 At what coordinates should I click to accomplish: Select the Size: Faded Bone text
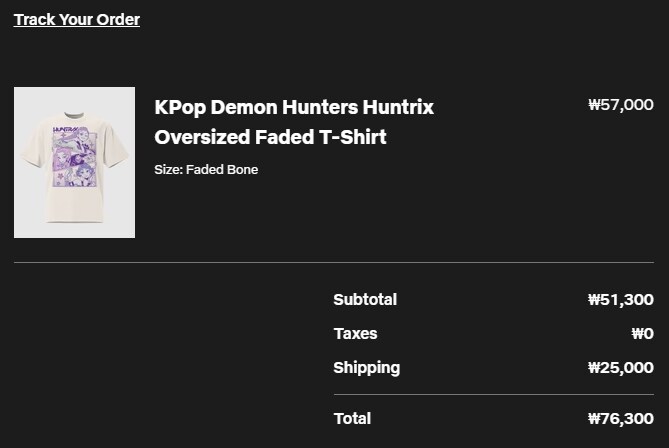click(x=206, y=169)
